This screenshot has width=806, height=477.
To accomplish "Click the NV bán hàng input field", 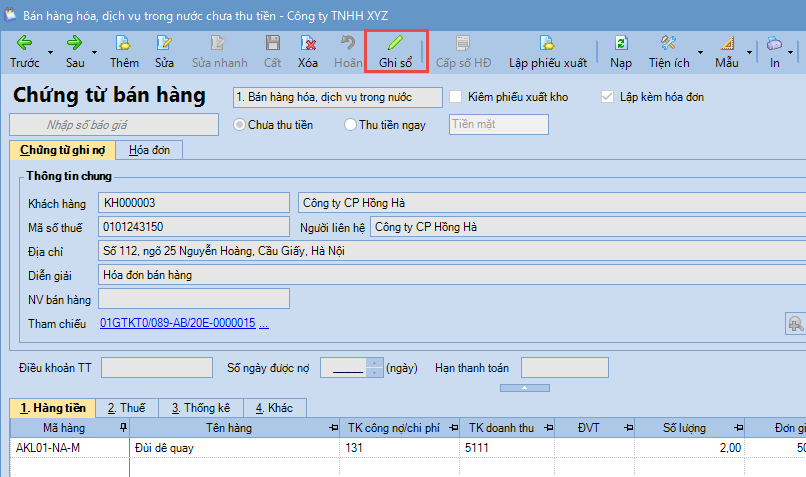I will 194,299.
